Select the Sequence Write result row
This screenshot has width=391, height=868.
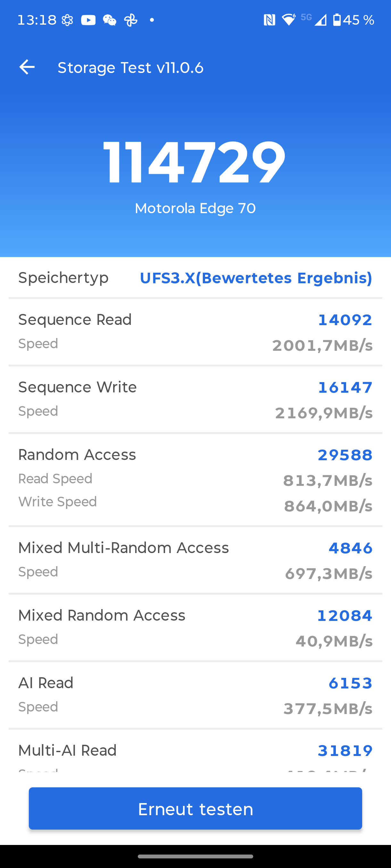[195, 399]
